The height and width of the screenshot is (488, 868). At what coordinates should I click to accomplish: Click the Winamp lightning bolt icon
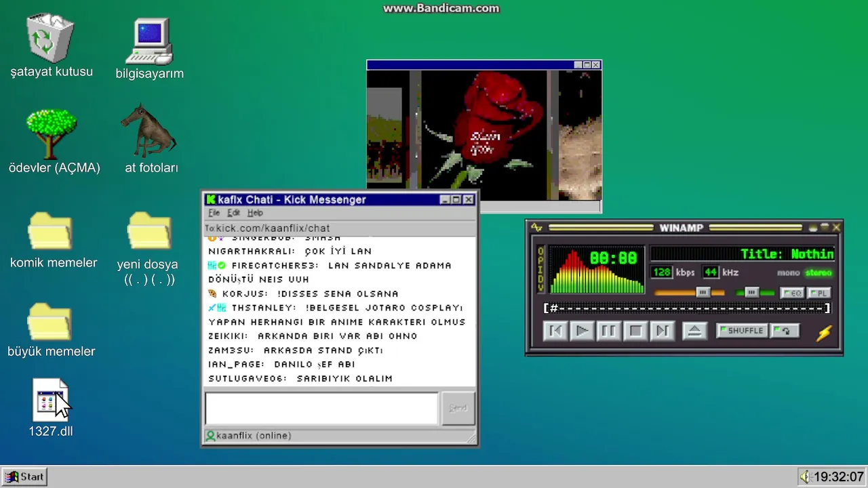824,332
